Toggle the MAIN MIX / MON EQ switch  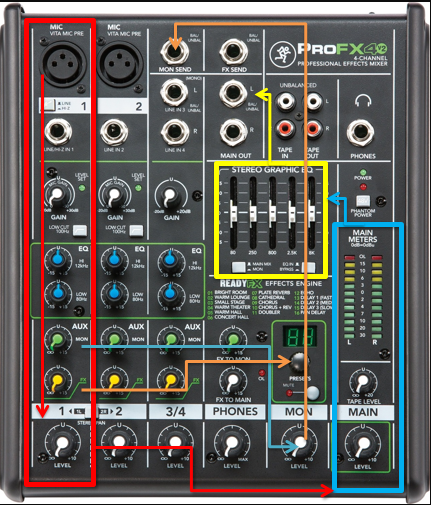(239, 267)
